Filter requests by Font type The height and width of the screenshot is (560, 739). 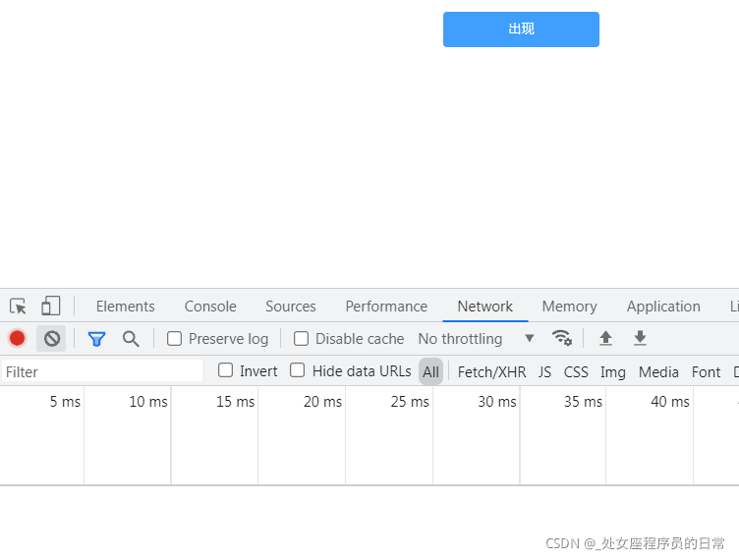(706, 372)
